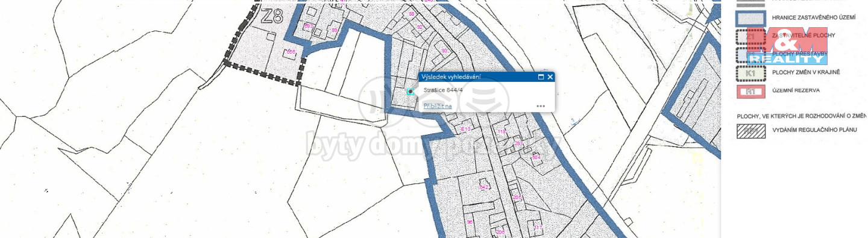Maximize the search result popup

541,77
